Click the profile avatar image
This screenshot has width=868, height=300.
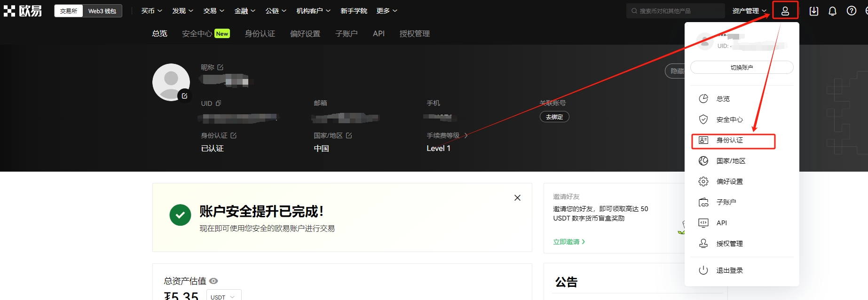(x=171, y=82)
